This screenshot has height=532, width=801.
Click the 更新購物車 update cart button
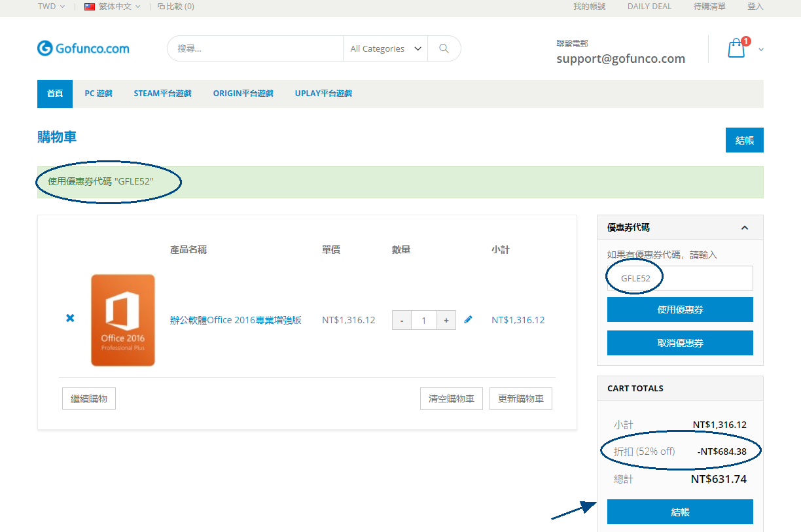(x=521, y=399)
